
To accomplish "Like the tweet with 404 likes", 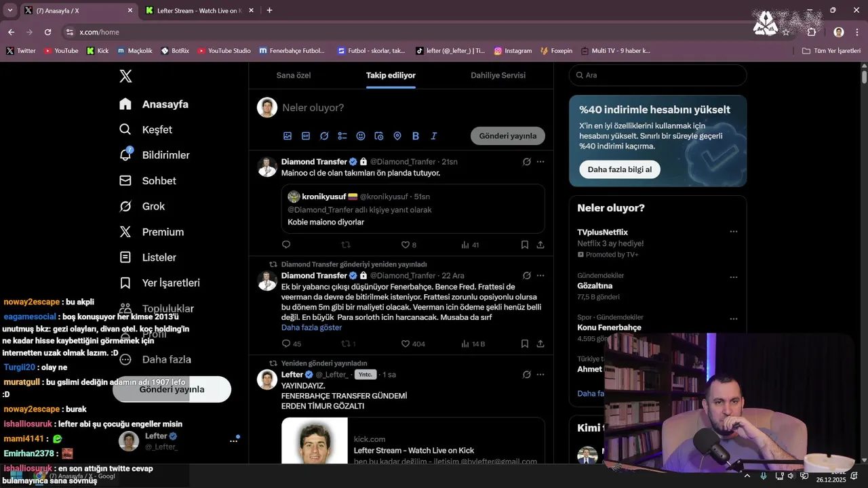I will tap(413, 344).
